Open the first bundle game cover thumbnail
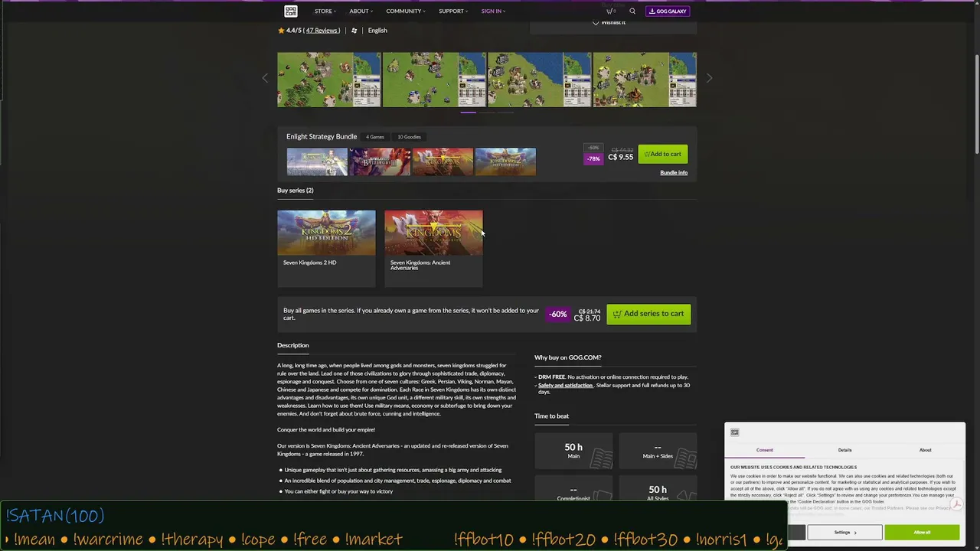Image resolution: width=980 pixels, height=551 pixels. [317, 161]
